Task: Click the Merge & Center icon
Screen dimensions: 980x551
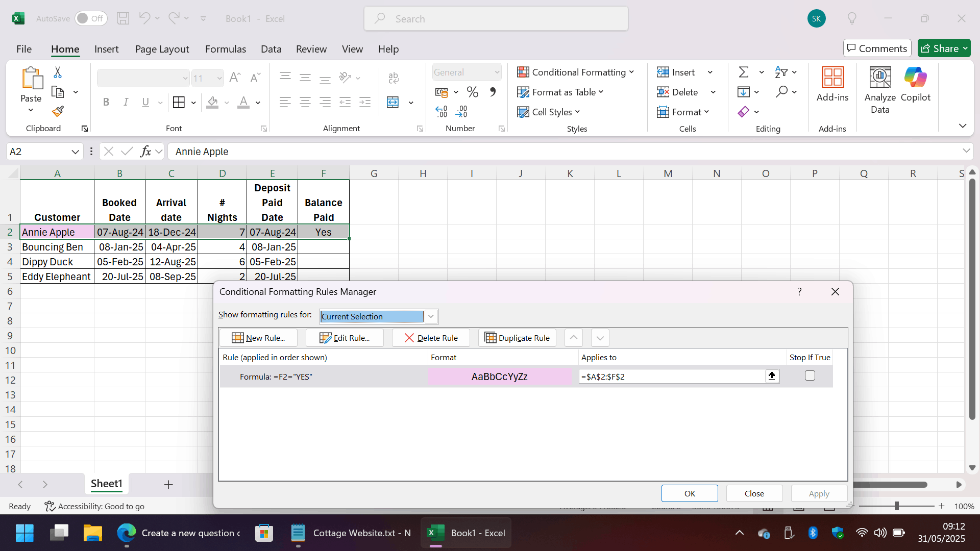Action: point(393,103)
